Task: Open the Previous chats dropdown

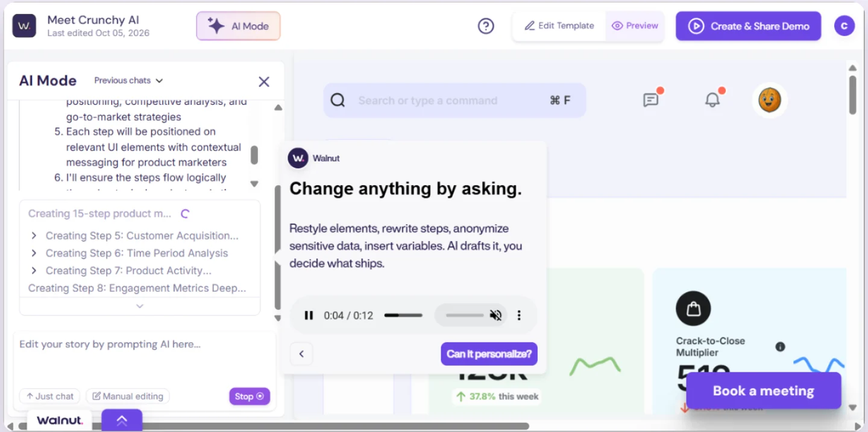Action: coord(128,80)
